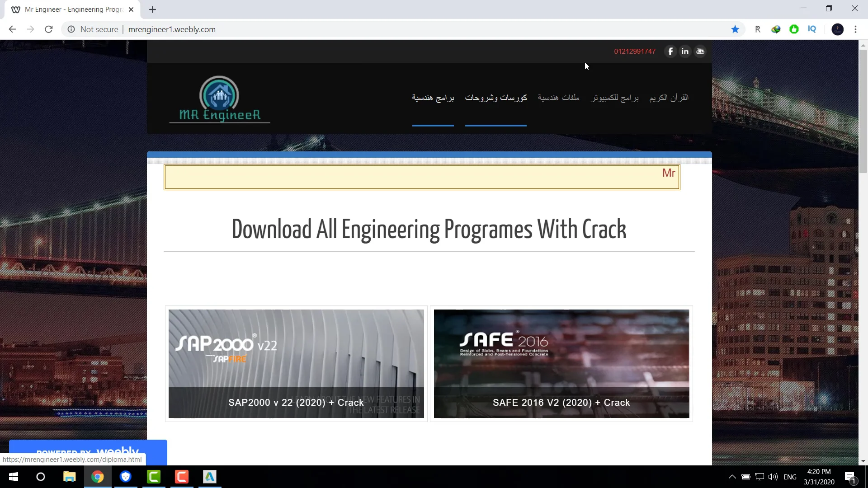This screenshot has width=868, height=488.
Task: Open the LinkedIn social icon
Action: [685, 52]
